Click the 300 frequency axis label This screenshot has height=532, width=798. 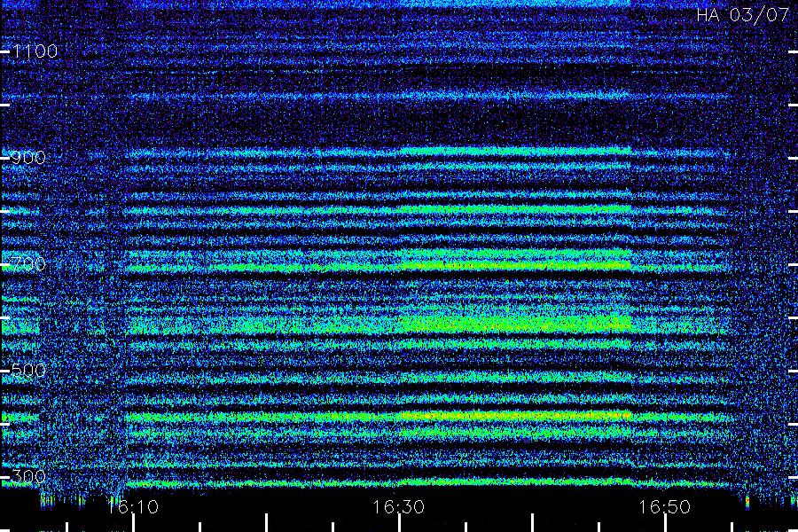tap(28, 477)
